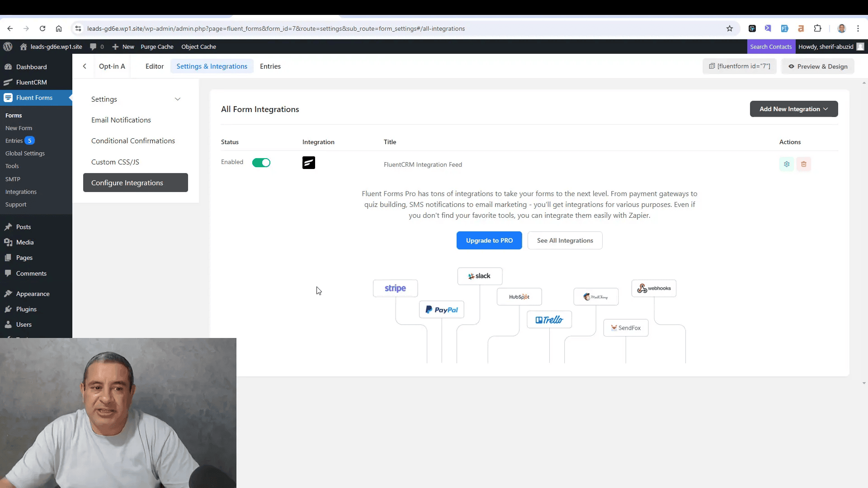Expand the Settings section in sidebar
The width and height of the screenshot is (868, 488).
click(136, 99)
